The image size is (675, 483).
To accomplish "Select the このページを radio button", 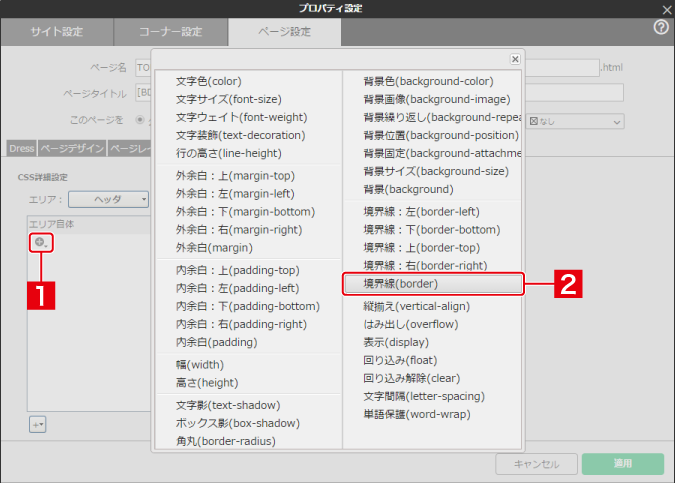I will point(140,119).
